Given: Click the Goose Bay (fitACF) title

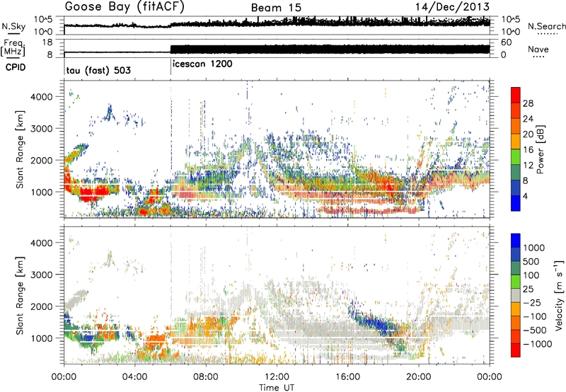Looking at the screenshot, I should coord(125,7).
